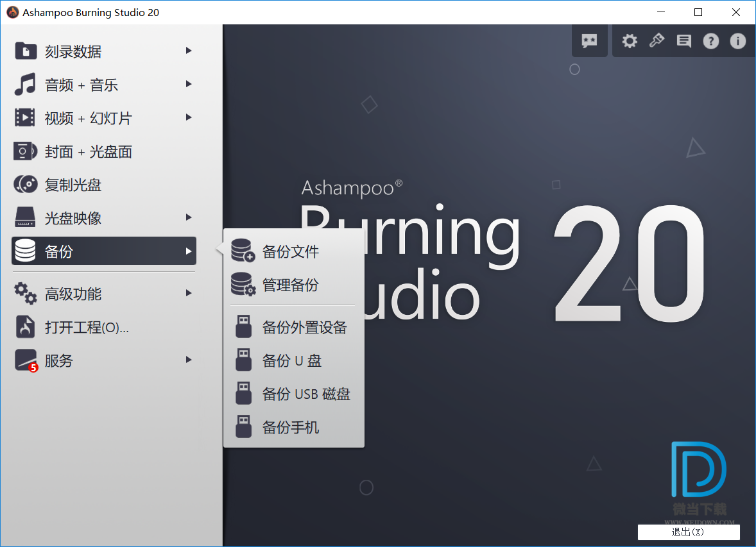Select 备份文件 from the submenu
Viewport: 756px width, 547px height.
[291, 251]
